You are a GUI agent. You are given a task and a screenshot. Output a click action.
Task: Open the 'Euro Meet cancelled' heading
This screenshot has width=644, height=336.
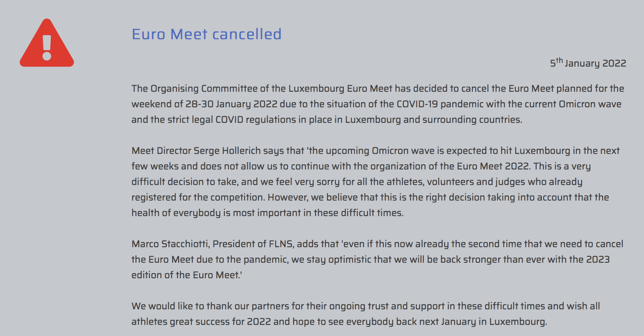tap(207, 34)
